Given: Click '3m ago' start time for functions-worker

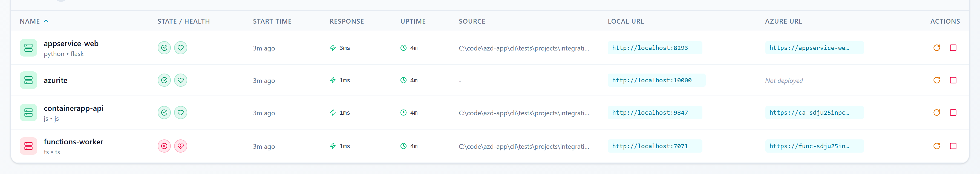Looking at the screenshot, I should [264, 147].
